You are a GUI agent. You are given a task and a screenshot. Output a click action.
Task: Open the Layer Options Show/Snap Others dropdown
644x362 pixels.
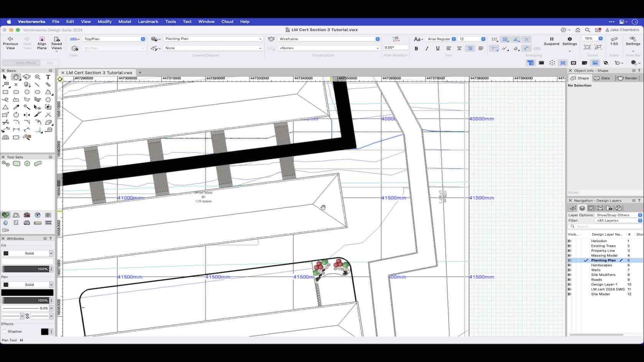(x=619, y=215)
